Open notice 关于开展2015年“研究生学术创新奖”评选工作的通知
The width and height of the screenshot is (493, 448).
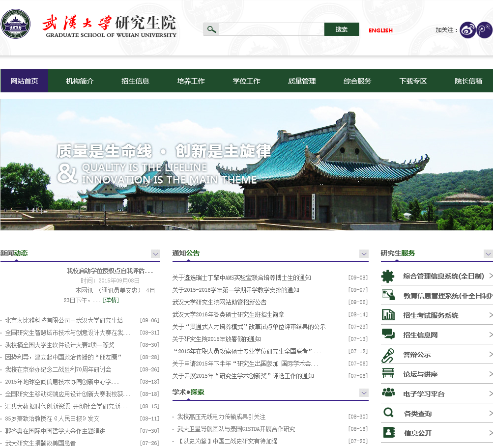243,376
